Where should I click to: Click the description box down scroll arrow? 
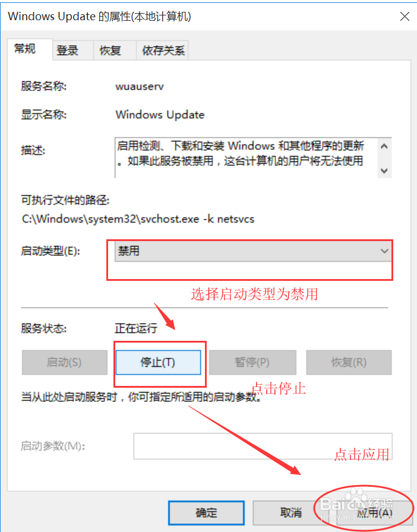(x=384, y=170)
